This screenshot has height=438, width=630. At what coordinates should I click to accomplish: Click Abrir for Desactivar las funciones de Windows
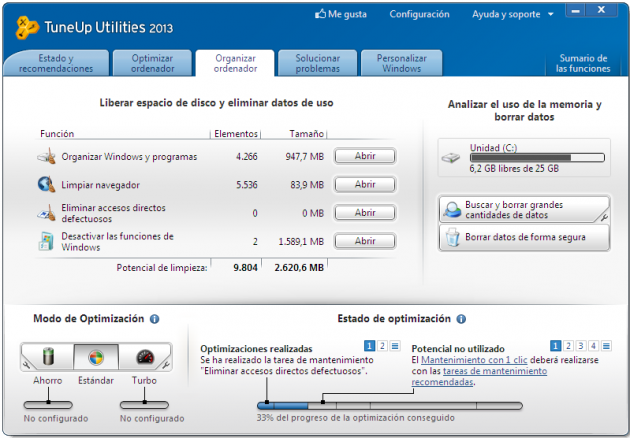365,241
